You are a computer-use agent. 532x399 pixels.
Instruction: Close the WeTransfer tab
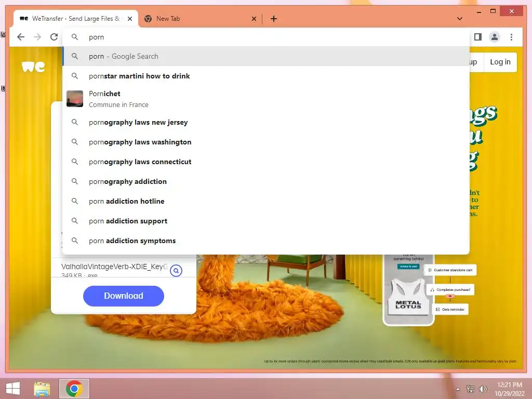pos(129,19)
